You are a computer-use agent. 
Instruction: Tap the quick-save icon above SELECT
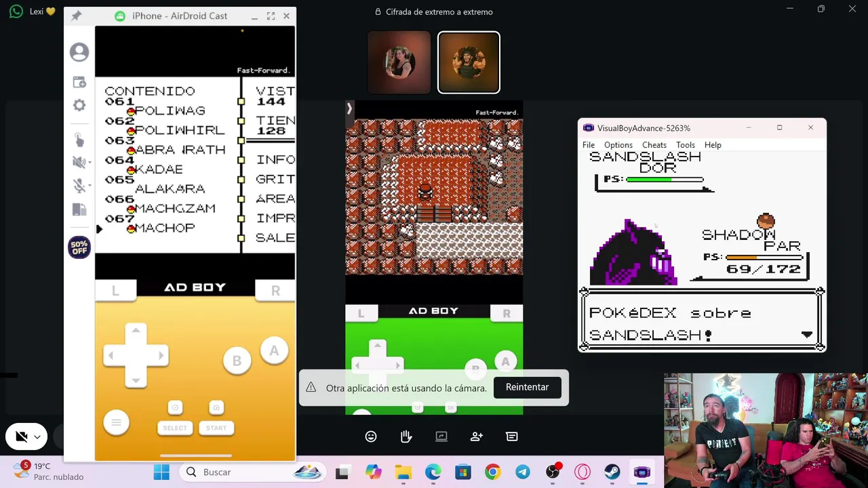(x=175, y=407)
